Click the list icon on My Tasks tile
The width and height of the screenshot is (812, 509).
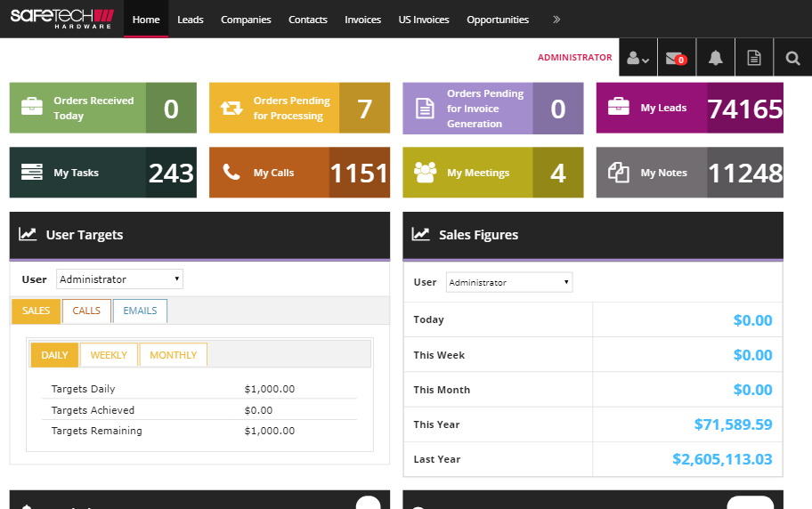click(31, 172)
